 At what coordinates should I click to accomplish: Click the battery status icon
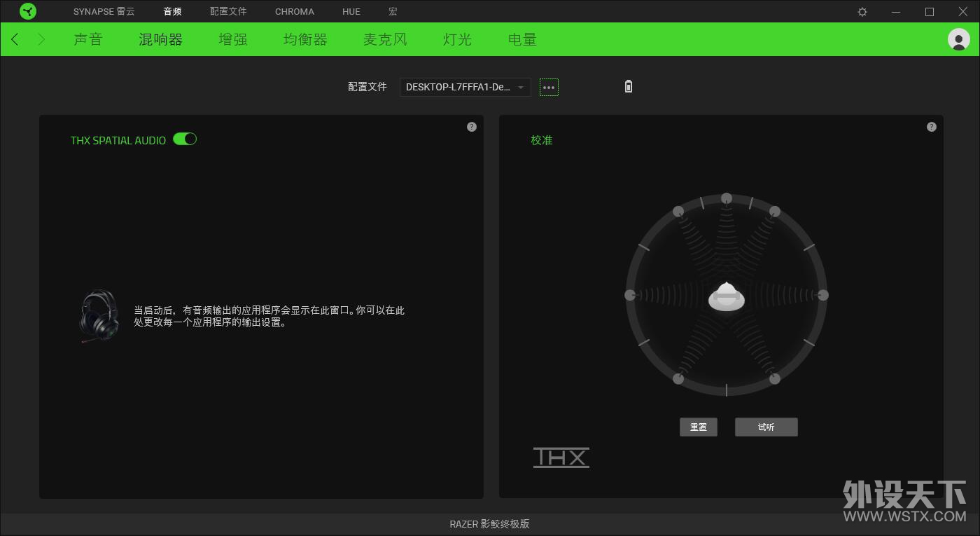[628, 87]
